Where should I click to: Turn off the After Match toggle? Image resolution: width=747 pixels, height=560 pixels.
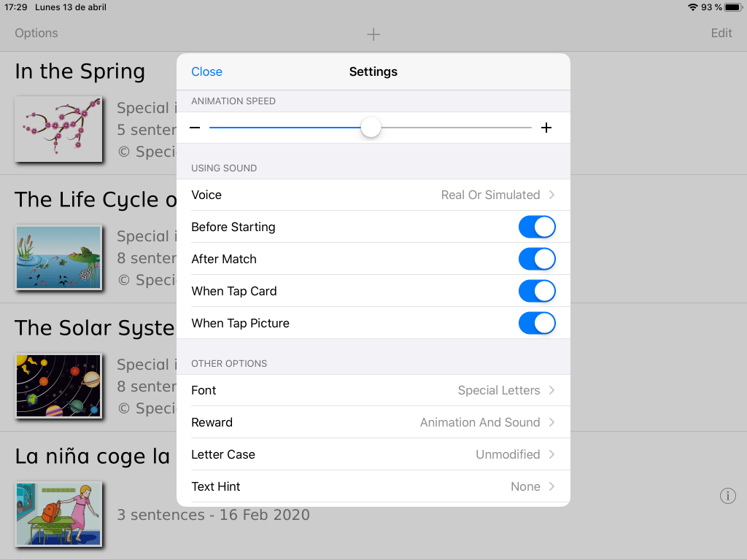tap(537, 259)
